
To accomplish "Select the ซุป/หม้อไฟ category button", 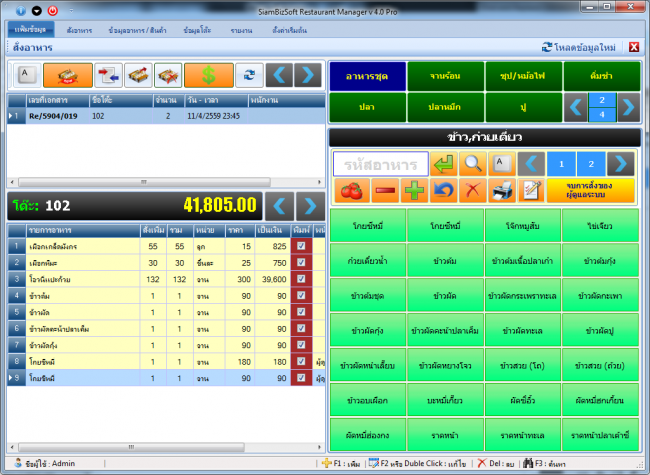I will tap(523, 76).
